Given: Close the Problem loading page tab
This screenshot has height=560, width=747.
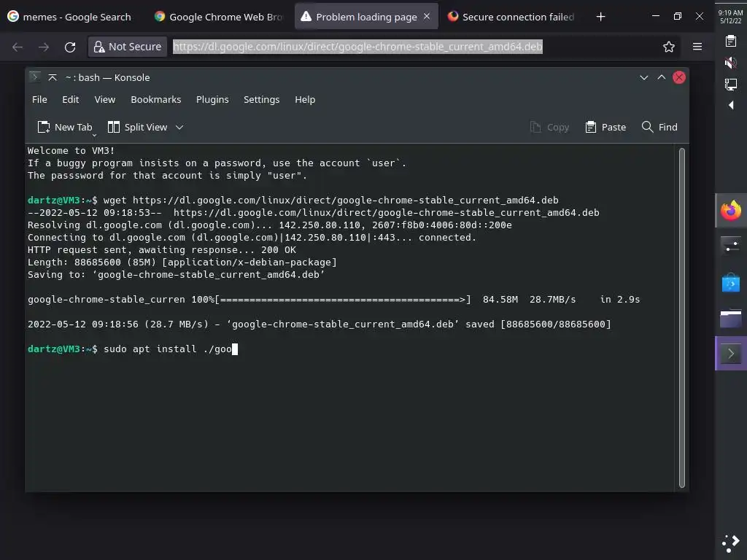Looking at the screenshot, I should 427,16.
